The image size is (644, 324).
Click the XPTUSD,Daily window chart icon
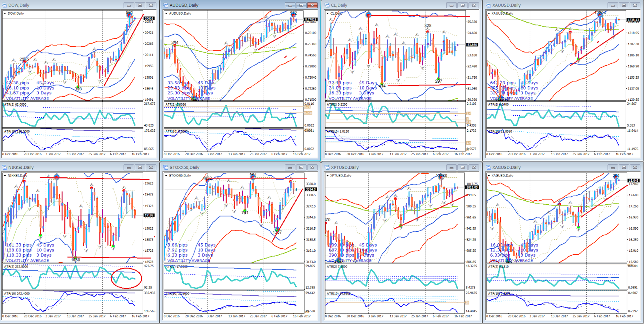tap(327, 167)
